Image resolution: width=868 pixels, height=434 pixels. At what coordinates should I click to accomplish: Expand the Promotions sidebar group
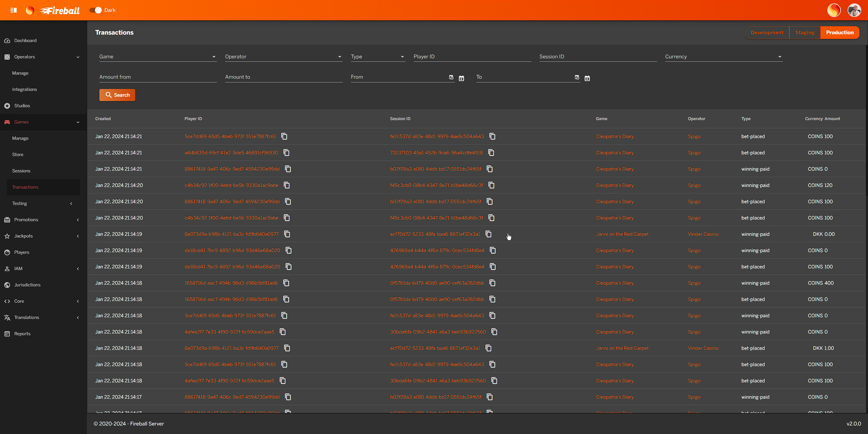pyautogui.click(x=26, y=220)
